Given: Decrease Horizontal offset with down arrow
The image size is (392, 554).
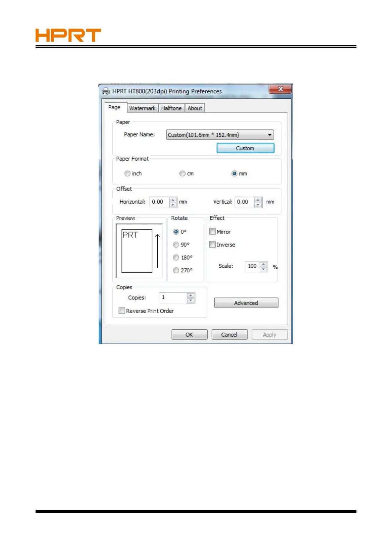Looking at the screenshot, I should [173, 205].
